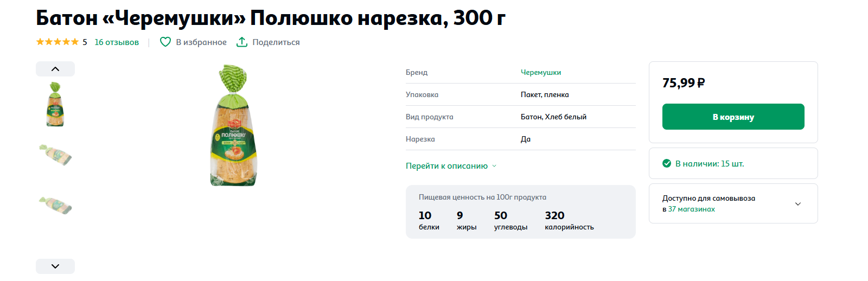Click the down arrow below thumbnails
The image size is (868, 281).
point(55,266)
